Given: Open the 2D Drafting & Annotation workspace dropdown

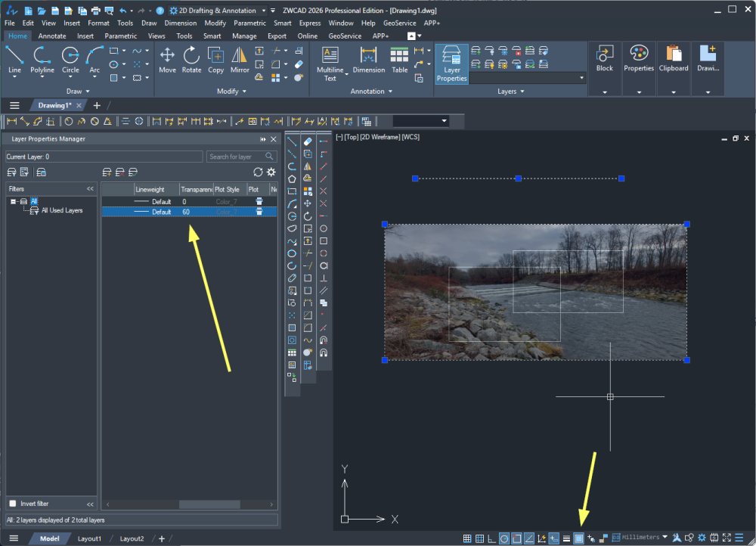Looking at the screenshot, I should coord(218,11).
